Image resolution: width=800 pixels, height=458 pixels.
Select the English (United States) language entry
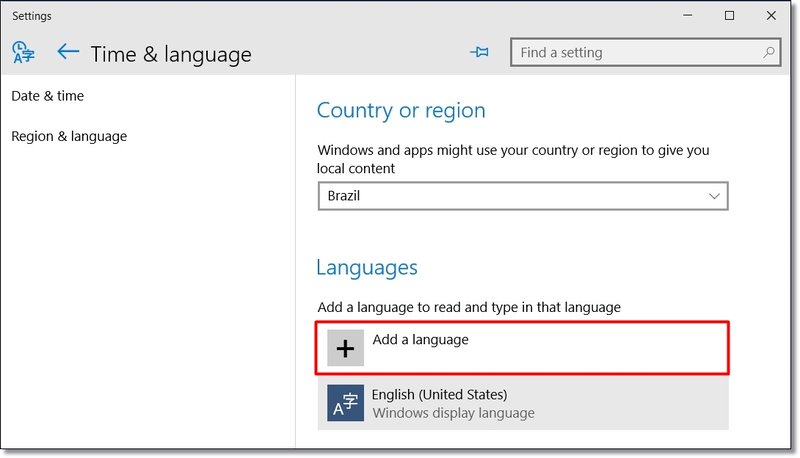click(x=523, y=403)
